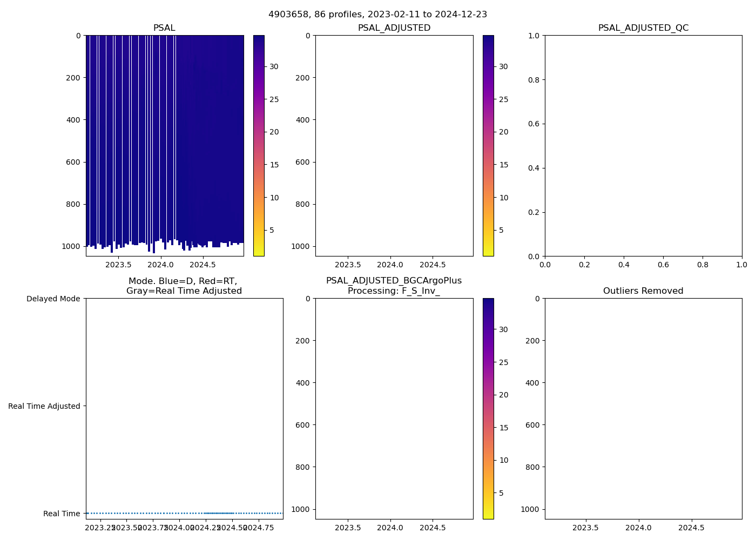Click the Outliers Removed plot title
This screenshot has width=756, height=540.
click(643, 291)
